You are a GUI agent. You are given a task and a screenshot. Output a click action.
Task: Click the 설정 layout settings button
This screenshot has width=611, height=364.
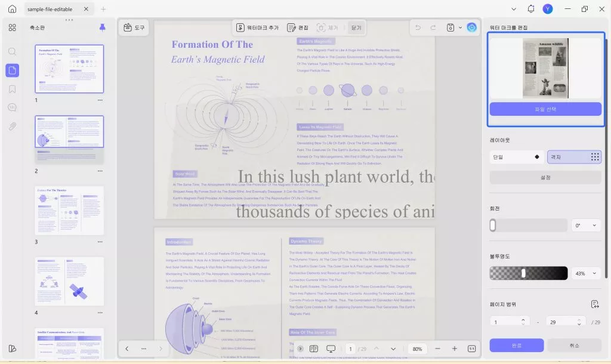(x=545, y=177)
